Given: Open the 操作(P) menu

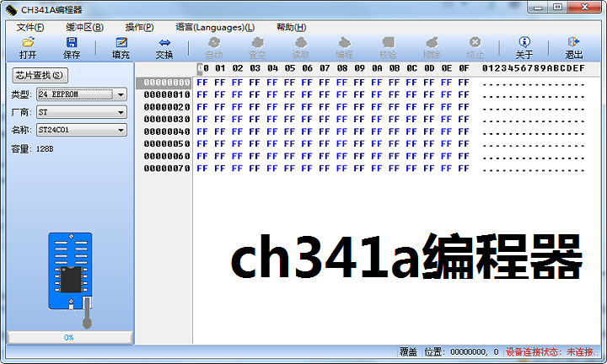Looking at the screenshot, I should (x=139, y=28).
